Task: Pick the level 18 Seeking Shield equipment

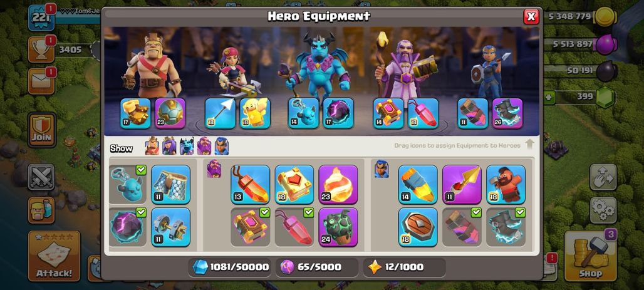Action: [x=418, y=227]
